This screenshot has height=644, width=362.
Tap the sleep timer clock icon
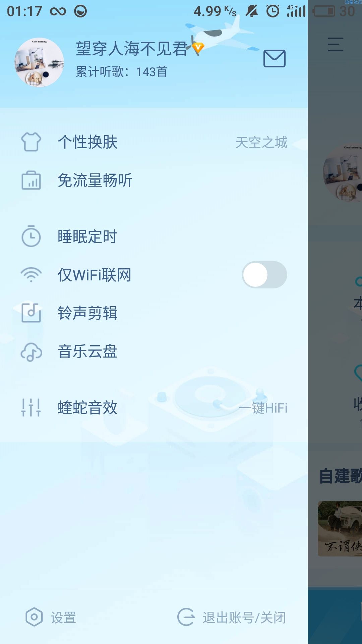(x=31, y=236)
